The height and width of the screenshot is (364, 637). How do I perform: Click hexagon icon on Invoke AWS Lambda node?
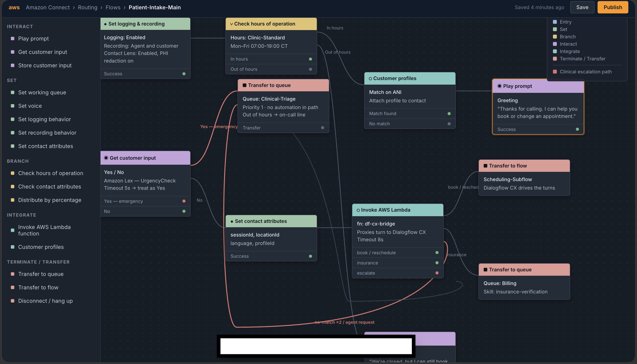click(x=358, y=210)
